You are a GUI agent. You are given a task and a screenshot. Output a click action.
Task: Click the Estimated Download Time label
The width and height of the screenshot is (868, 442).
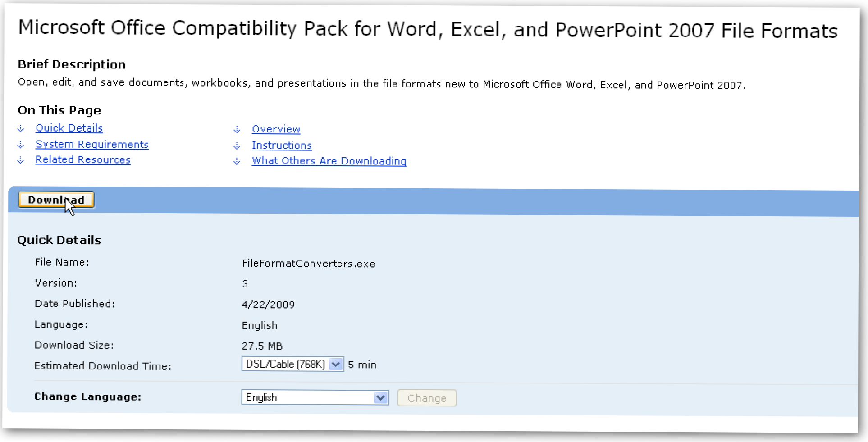point(103,366)
